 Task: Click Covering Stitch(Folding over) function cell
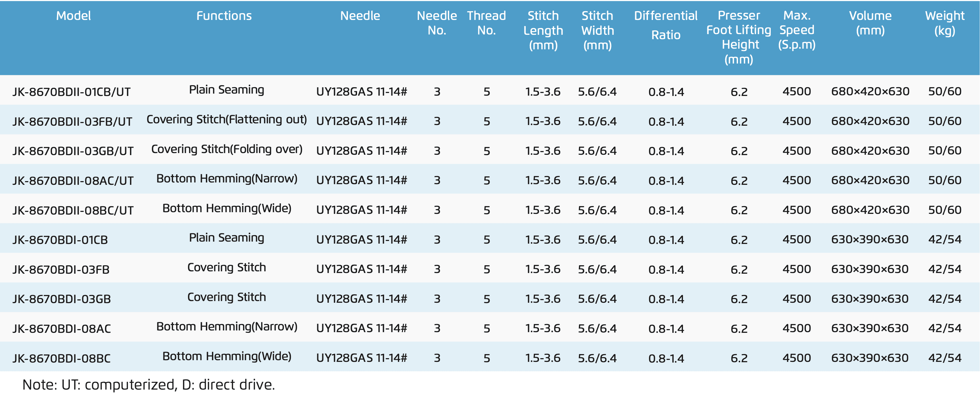point(227,149)
